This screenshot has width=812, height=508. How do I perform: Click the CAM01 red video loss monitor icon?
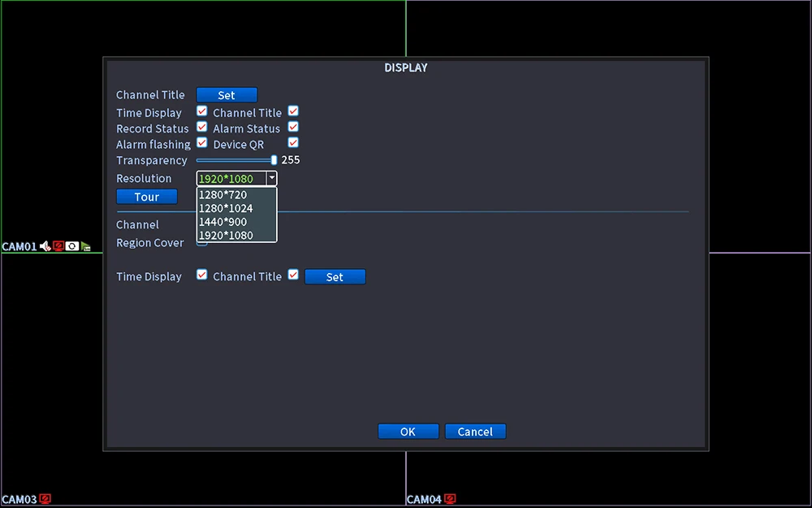point(58,246)
